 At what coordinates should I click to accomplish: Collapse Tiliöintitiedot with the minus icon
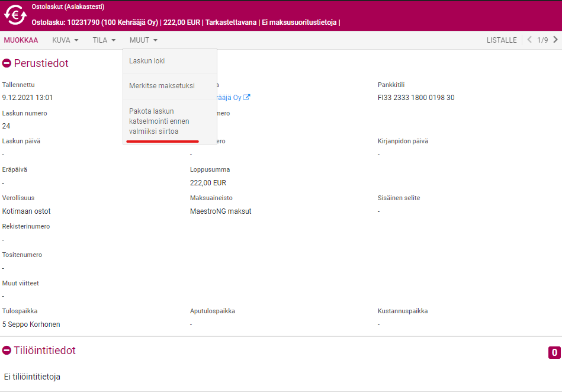pos(7,351)
